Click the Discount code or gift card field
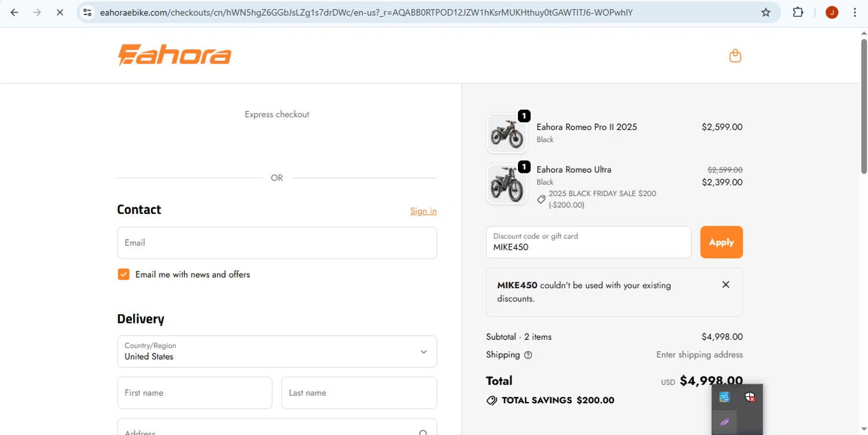Image resolution: width=868 pixels, height=435 pixels. (x=589, y=242)
